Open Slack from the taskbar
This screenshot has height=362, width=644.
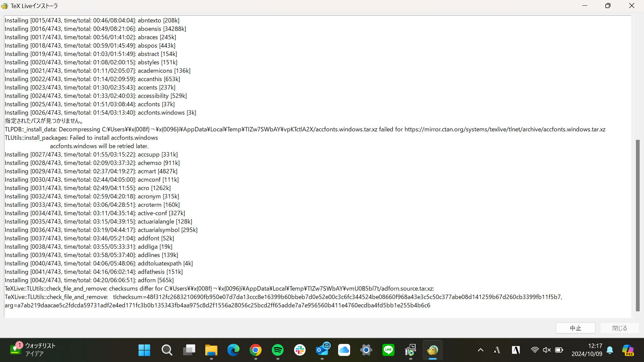[300, 350]
